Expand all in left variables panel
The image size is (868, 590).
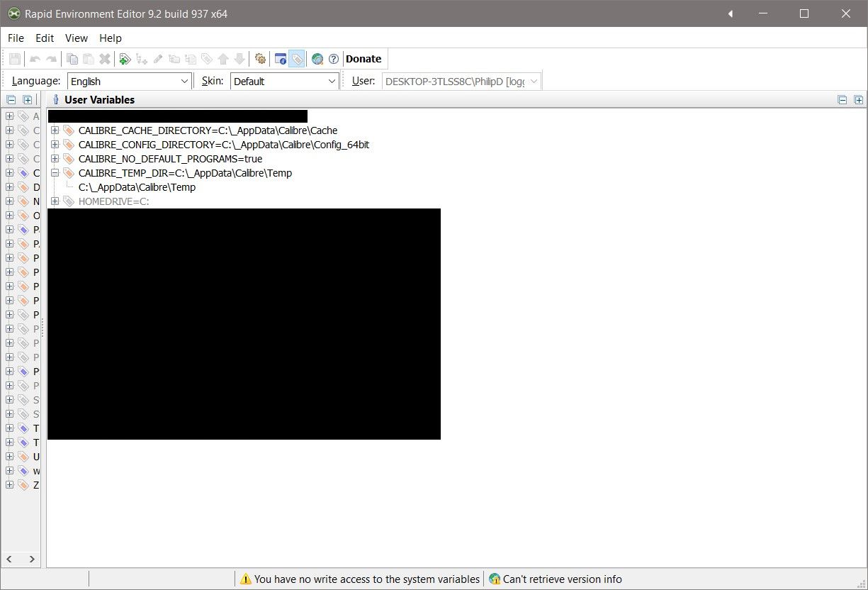coord(27,100)
